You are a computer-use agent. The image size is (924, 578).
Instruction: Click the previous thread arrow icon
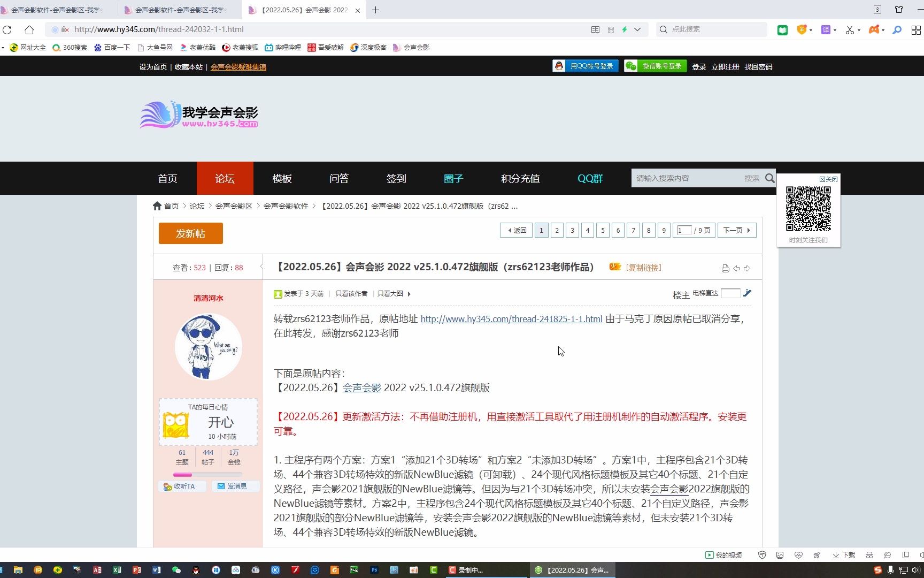736,268
